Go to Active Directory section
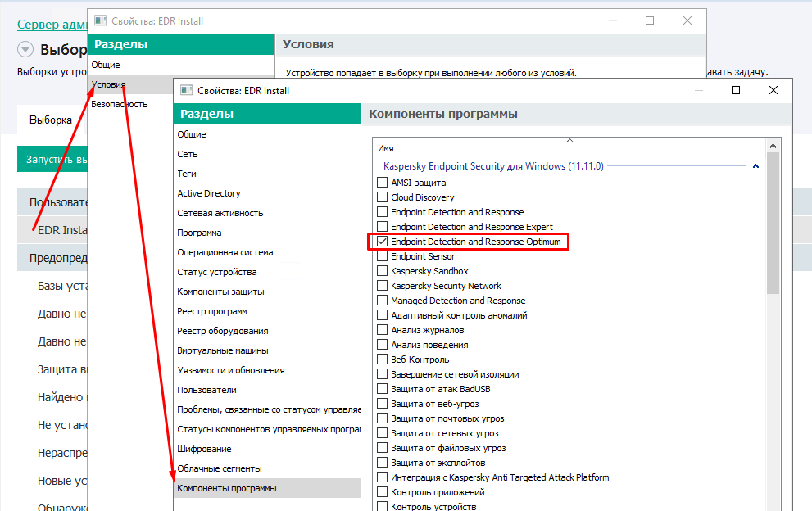 click(267, 193)
